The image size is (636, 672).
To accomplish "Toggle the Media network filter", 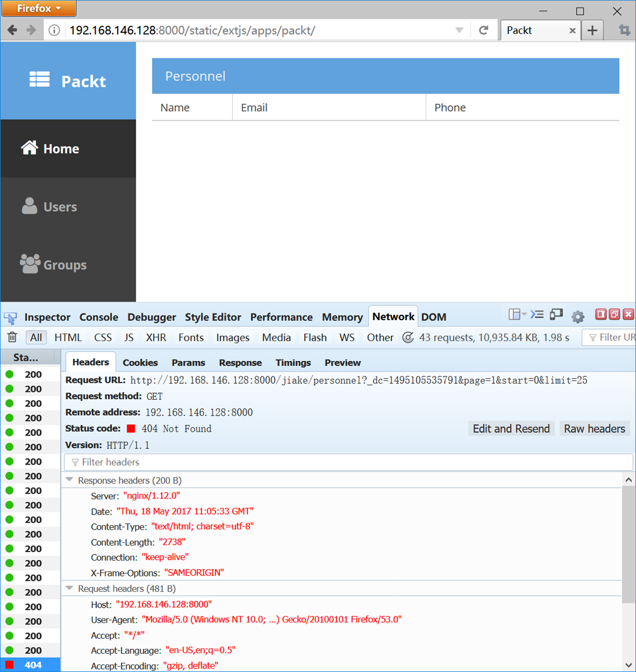I will point(276,337).
